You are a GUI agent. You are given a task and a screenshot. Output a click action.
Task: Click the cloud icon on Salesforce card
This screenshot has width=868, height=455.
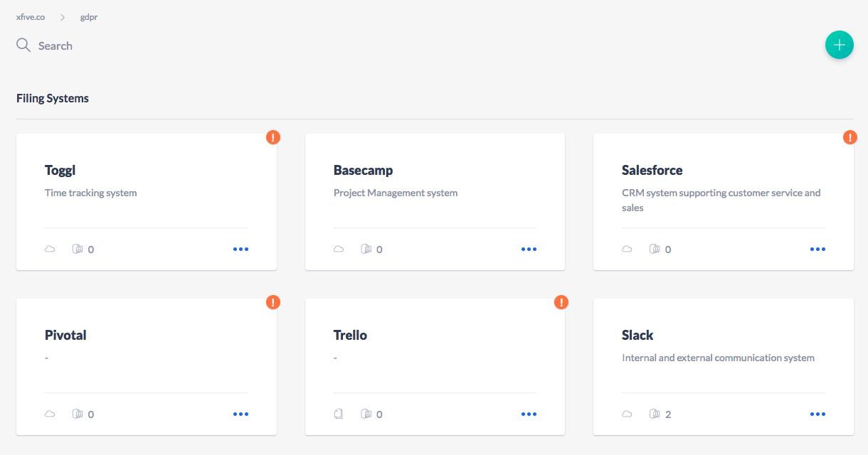click(627, 250)
